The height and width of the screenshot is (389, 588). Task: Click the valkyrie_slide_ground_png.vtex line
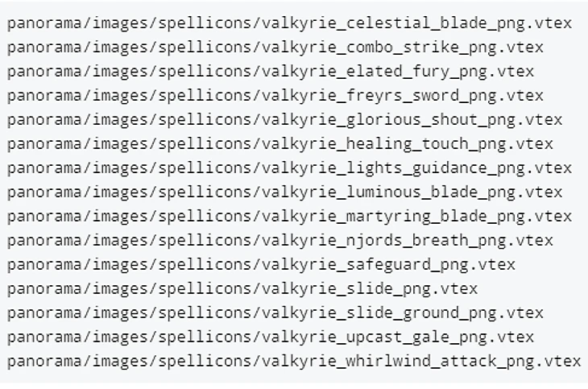(x=275, y=313)
